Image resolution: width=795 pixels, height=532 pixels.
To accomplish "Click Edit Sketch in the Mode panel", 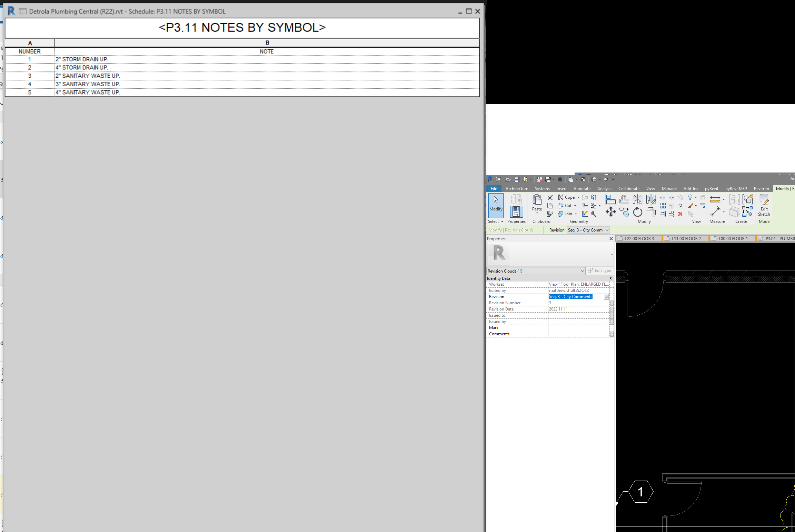I will point(764,206).
